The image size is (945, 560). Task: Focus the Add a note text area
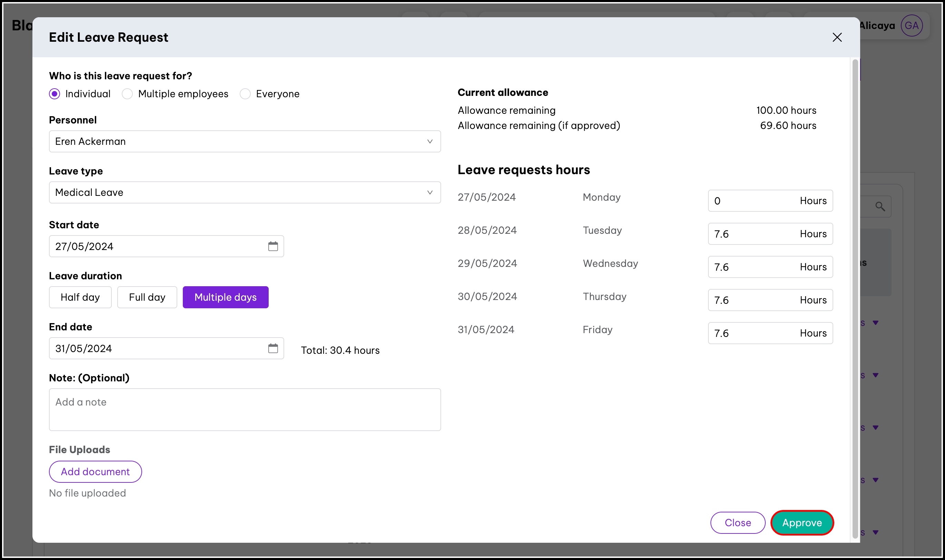[x=245, y=409]
